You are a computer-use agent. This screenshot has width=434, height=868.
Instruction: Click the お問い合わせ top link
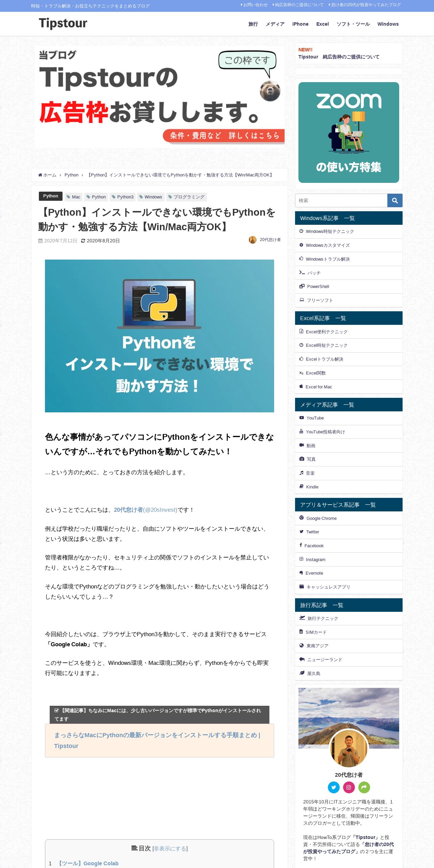pos(254,5)
